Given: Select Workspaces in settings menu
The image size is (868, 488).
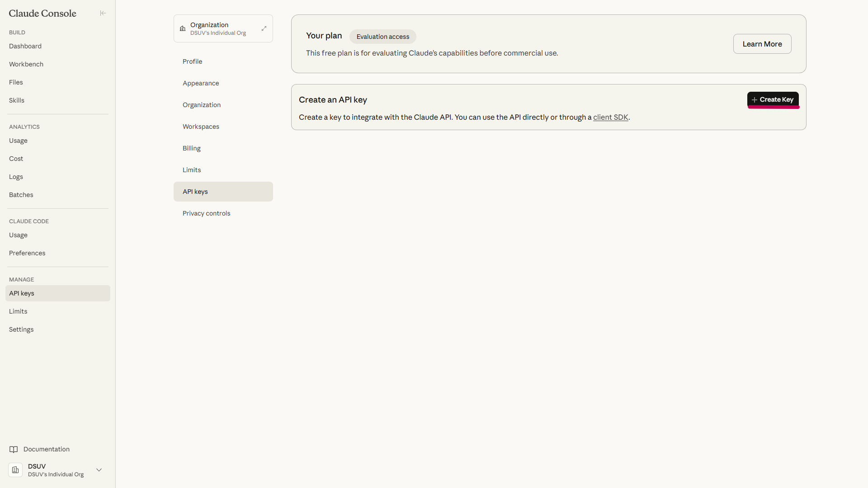Looking at the screenshot, I should tap(201, 127).
